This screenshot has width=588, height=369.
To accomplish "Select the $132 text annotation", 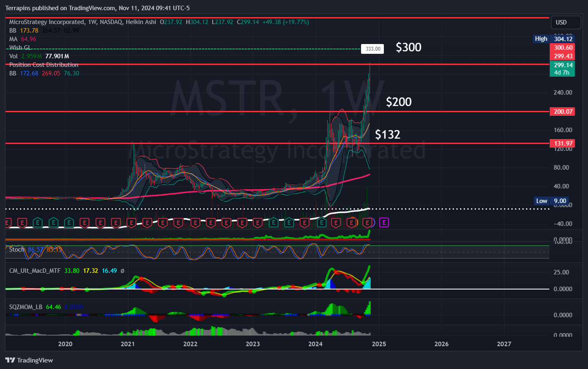I will tap(388, 135).
